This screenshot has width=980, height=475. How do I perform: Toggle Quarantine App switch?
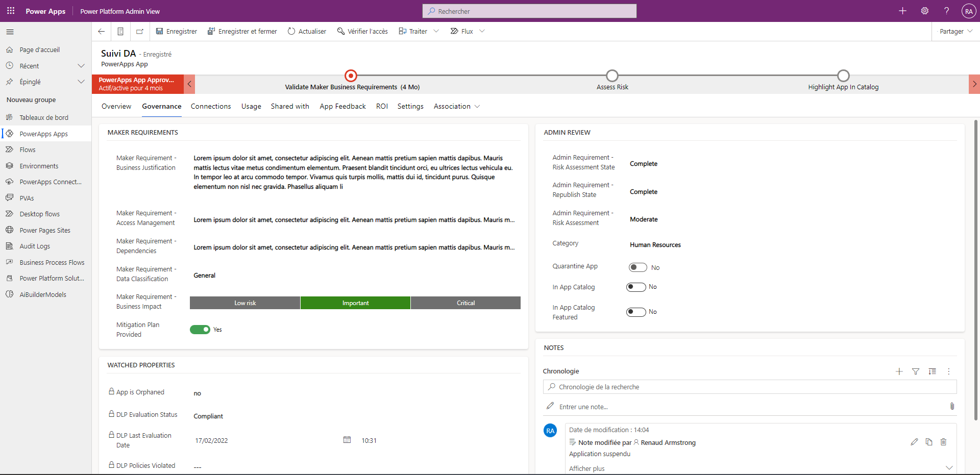[638, 267]
